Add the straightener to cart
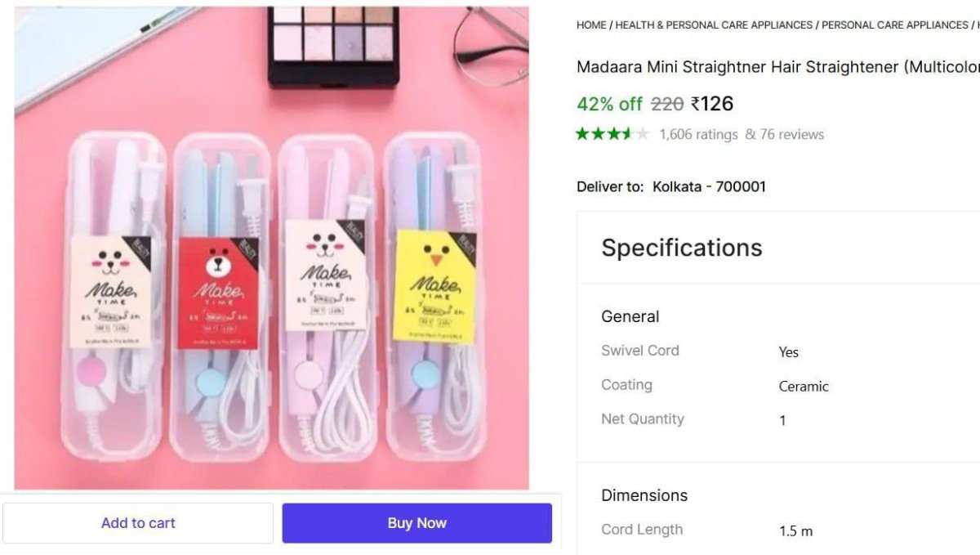The image size is (980, 555). pyautogui.click(x=138, y=523)
